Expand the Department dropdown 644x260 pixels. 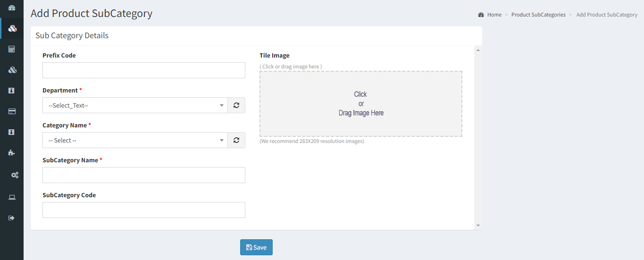[135, 105]
